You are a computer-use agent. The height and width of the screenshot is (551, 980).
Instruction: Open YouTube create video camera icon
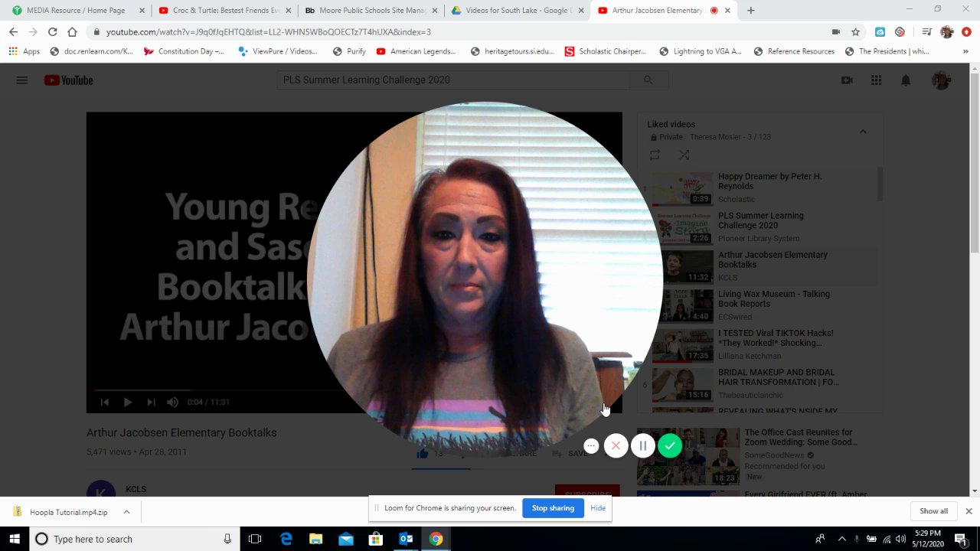(x=847, y=80)
